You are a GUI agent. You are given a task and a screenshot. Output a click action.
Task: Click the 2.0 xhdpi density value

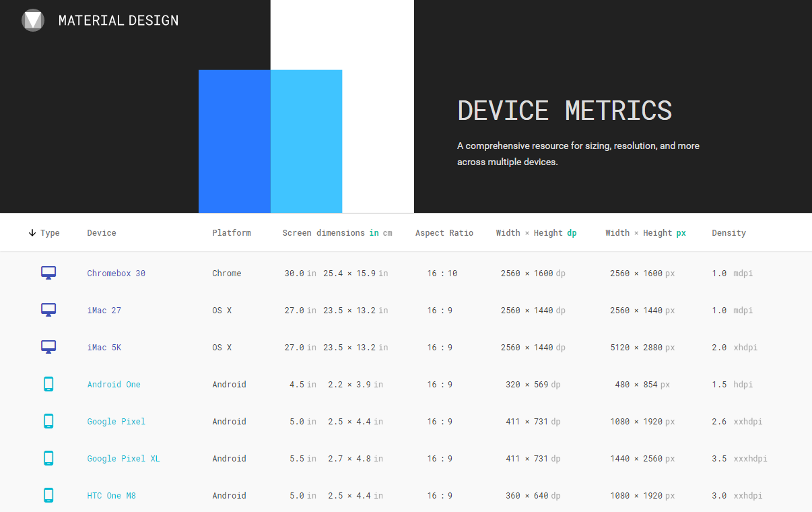735,348
